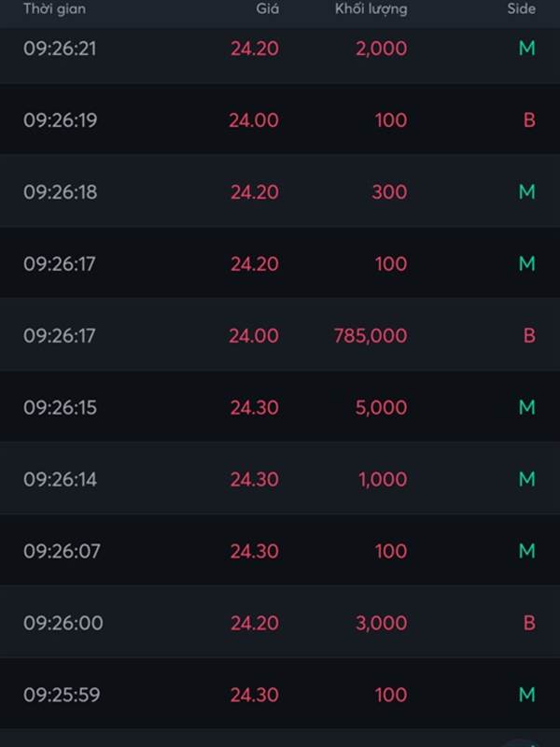Sort by the Khối lượng column header
Image resolution: width=560 pixels, height=747 pixels.
click(371, 9)
